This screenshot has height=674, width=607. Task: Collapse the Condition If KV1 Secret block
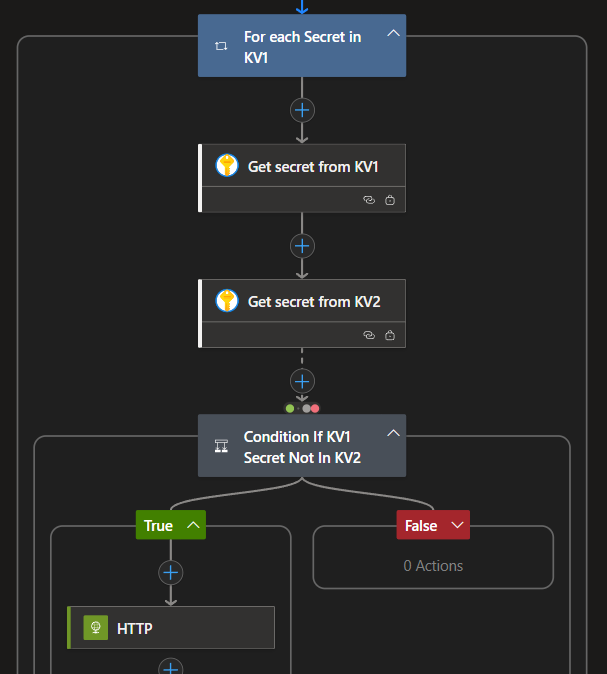[x=393, y=434]
